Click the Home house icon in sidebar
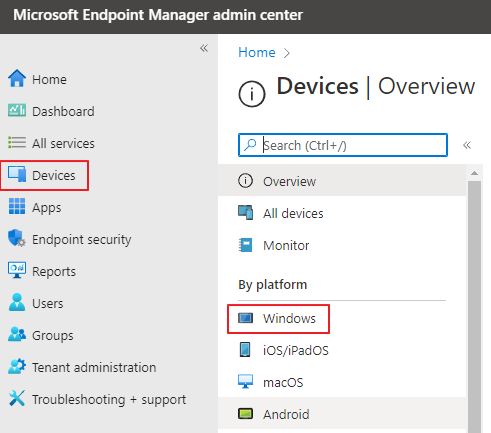The height and width of the screenshot is (433, 491). tap(17, 78)
